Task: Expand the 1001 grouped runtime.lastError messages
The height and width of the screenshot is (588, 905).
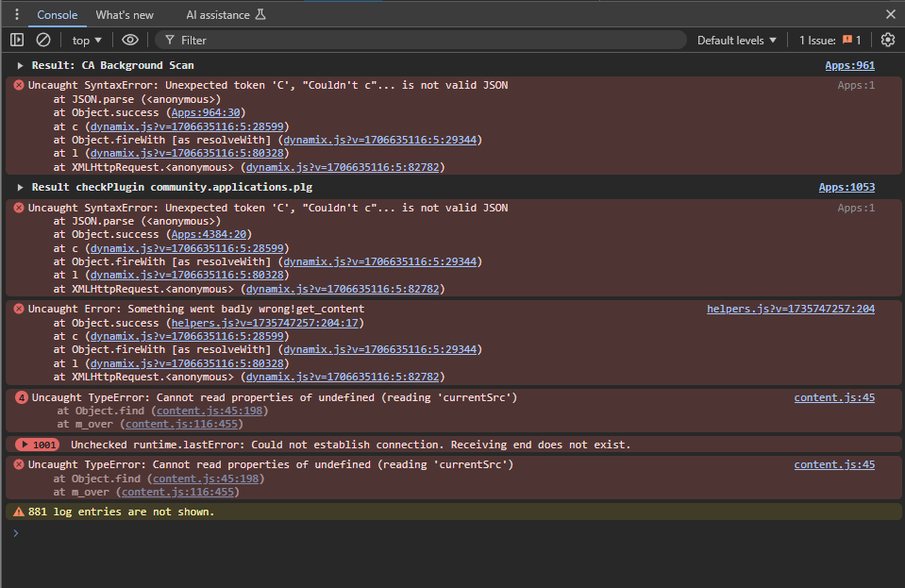Action: 38,445
